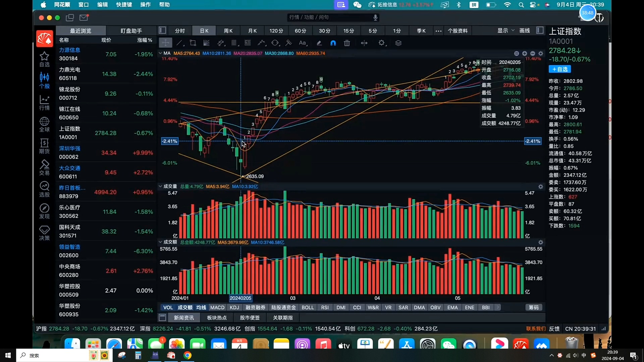This screenshot has width=644, height=362.
Task: Toggle bottom news panel collapse icon
Action: click(162, 317)
